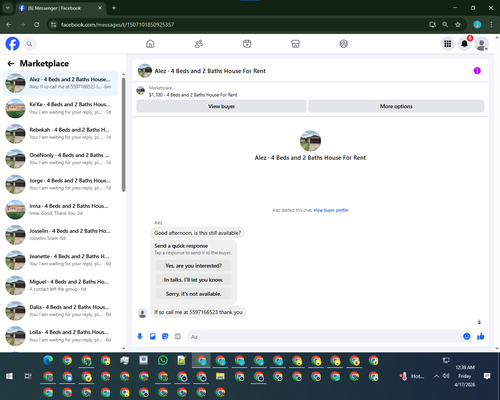The height and width of the screenshot is (400, 500).
Task: Open conversation information purple icon
Action: [x=477, y=71]
